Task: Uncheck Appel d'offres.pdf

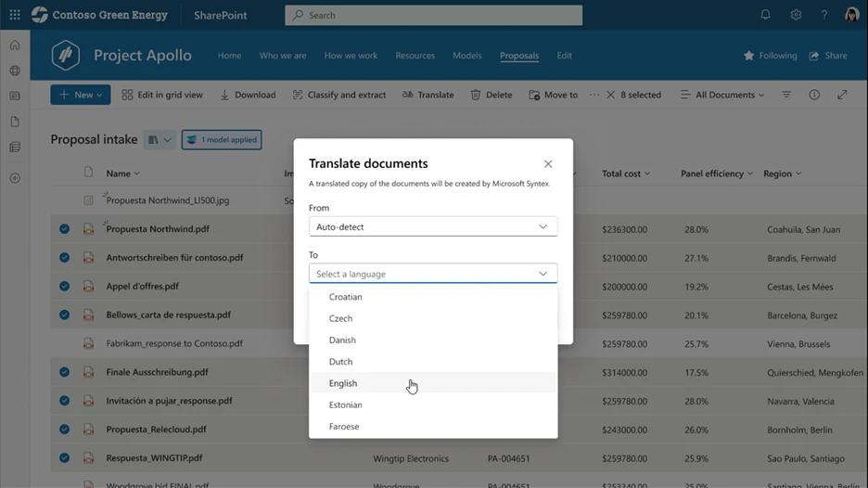Action: [x=64, y=287]
